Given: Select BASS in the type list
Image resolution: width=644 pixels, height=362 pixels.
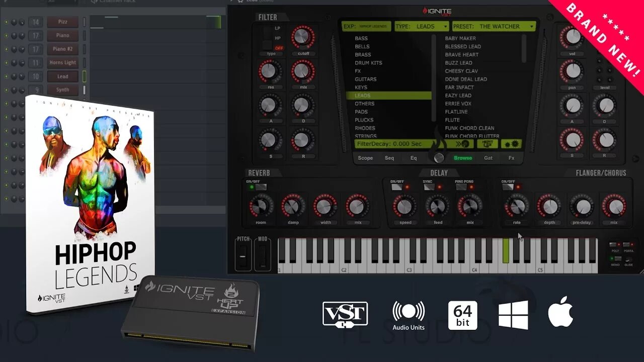Looking at the screenshot, I should coord(361,38).
